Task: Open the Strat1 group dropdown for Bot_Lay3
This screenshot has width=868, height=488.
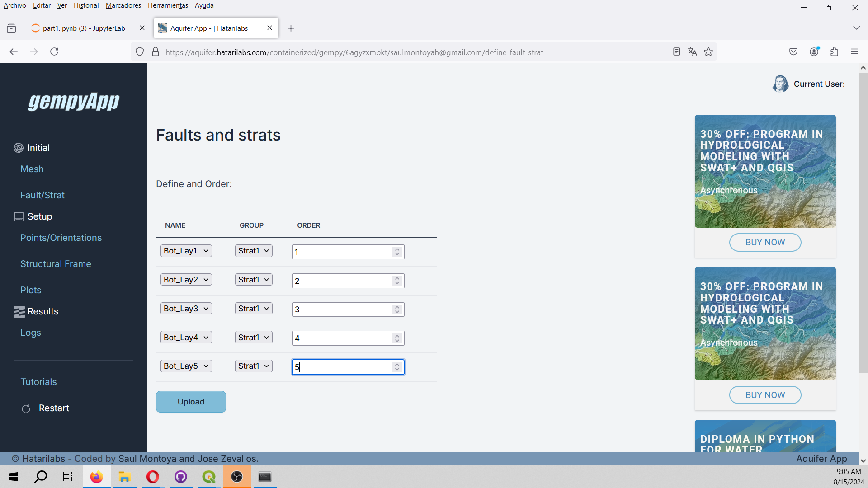Action: coord(253,308)
